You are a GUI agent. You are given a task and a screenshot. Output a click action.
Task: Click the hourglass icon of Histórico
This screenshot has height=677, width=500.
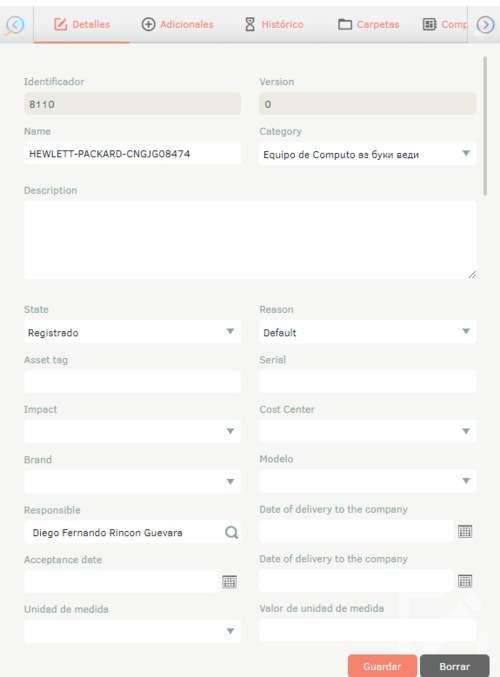(250, 24)
